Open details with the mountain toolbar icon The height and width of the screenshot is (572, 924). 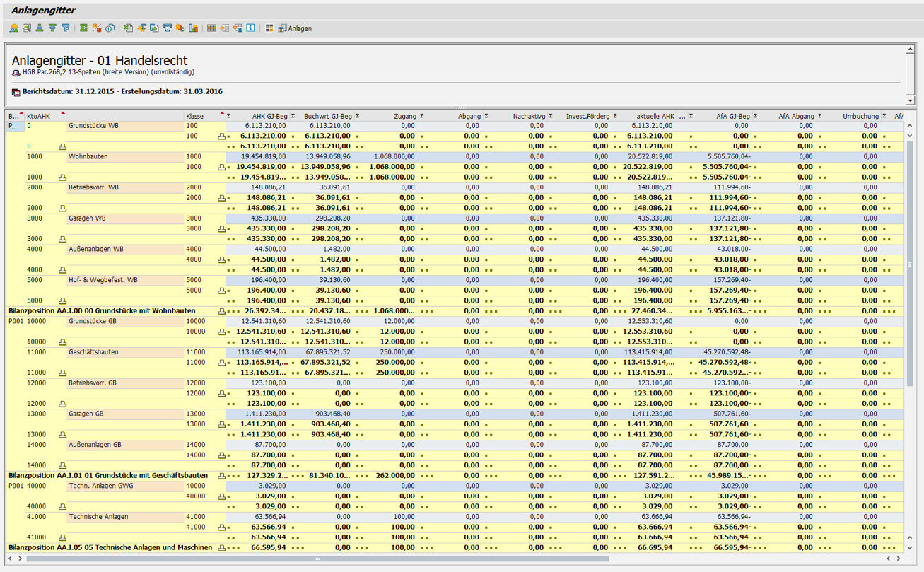pyautogui.click(x=15, y=28)
